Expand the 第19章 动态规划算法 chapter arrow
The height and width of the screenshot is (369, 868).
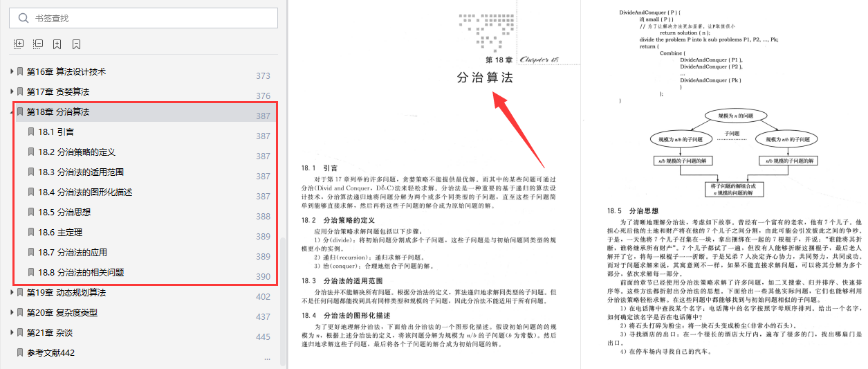point(11,292)
